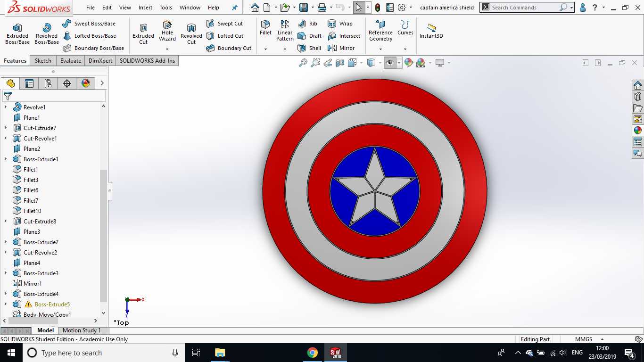The height and width of the screenshot is (362, 644).
Task: Toggle Hide/Show Items eye icon
Action: pyautogui.click(x=390, y=63)
